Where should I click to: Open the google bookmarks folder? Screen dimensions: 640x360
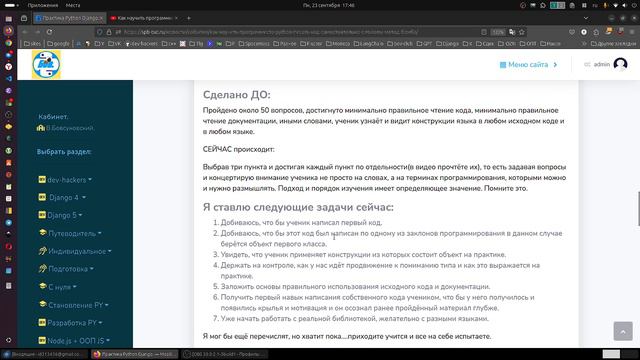(x=58, y=43)
